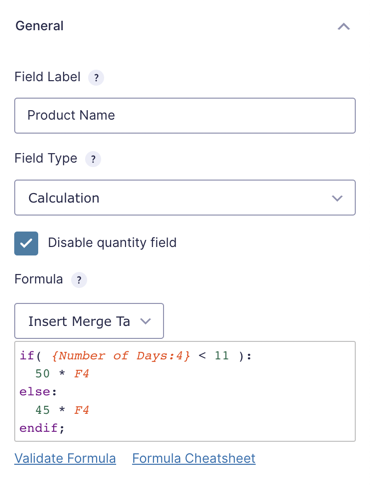Click the 50 * F4 formula line

pos(62,374)
